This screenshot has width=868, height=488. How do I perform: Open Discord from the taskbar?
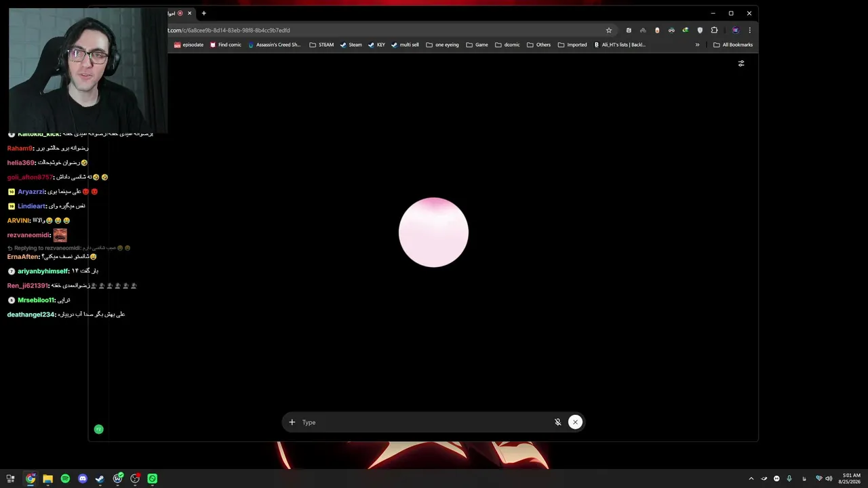83,479
